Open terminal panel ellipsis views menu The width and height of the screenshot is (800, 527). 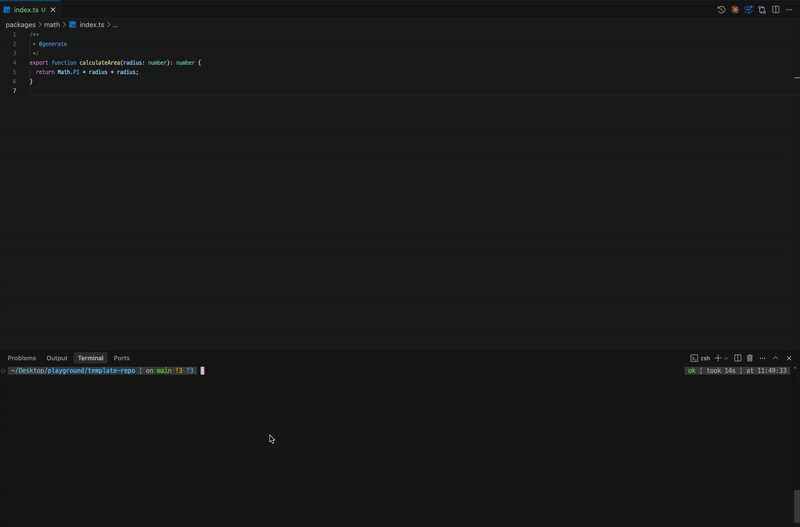(x=762, y=358)
